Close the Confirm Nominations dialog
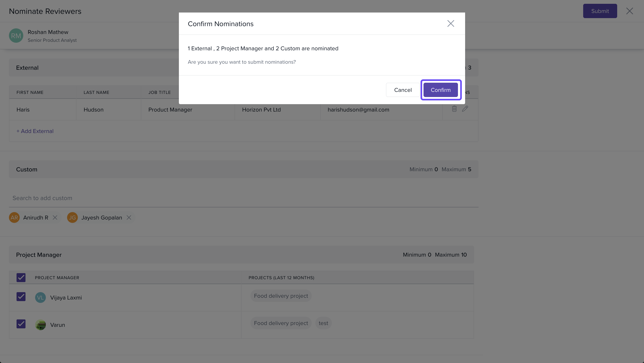 (x=451, y=23)
